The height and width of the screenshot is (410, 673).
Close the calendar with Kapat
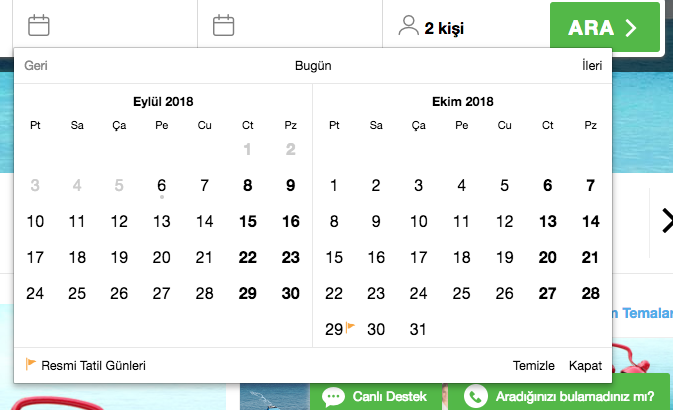tap(585, 365)
